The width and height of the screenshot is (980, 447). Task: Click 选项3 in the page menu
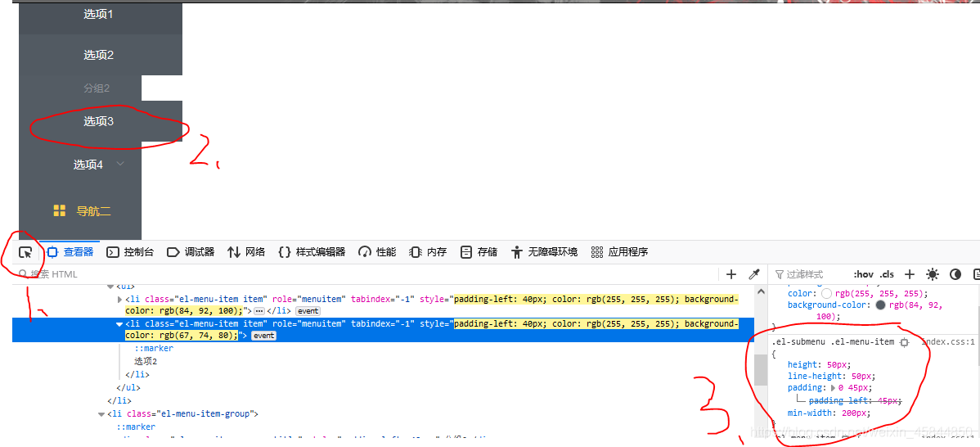coord(99,121)
